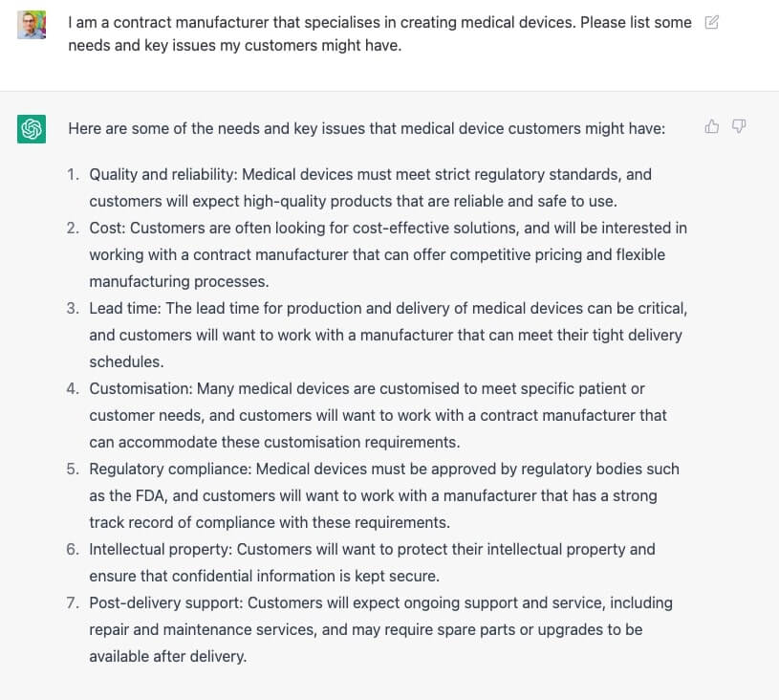This screenshot has height=700, width=779.
Task: Click the 'Customisation' list item heading
Action: (x=141, y=389)
